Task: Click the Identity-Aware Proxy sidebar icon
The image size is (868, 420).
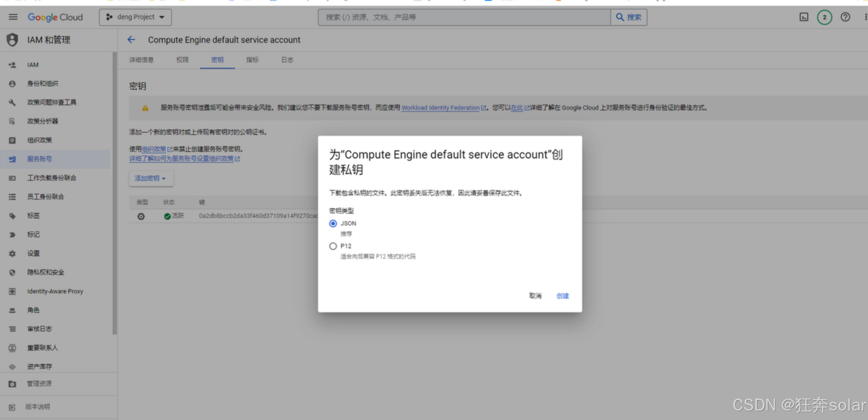Action: [12, 291]
